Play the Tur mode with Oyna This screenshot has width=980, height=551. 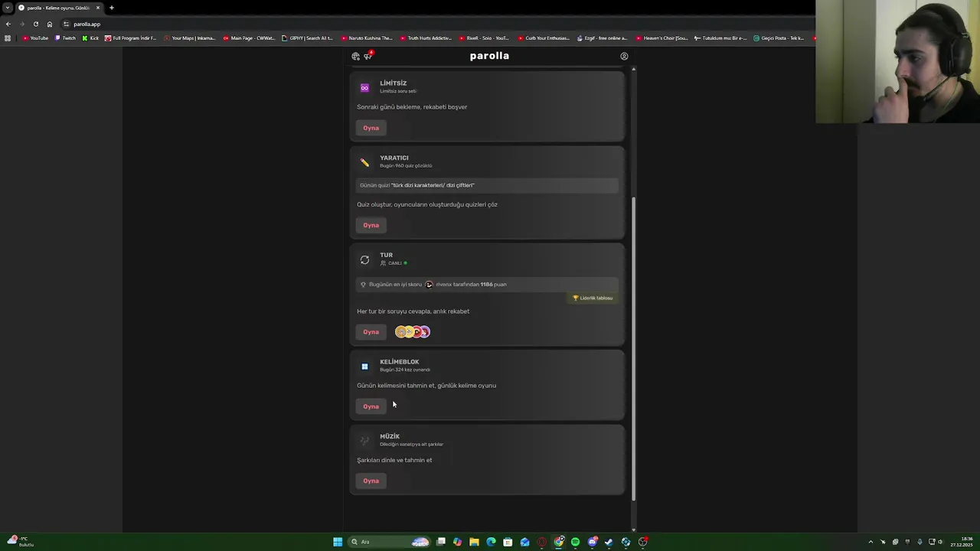(371, 331)
